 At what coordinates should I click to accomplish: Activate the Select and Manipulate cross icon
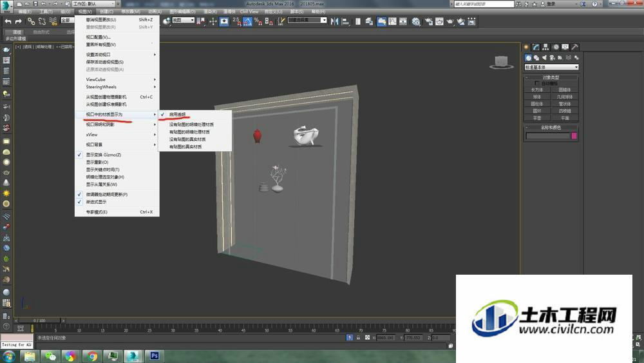click(213, 21)
